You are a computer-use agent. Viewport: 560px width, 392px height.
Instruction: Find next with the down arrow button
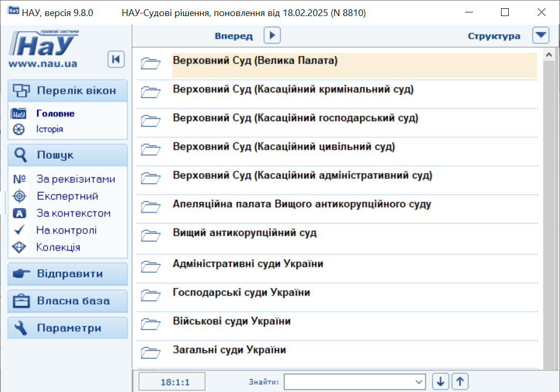[x=440, y=381]
